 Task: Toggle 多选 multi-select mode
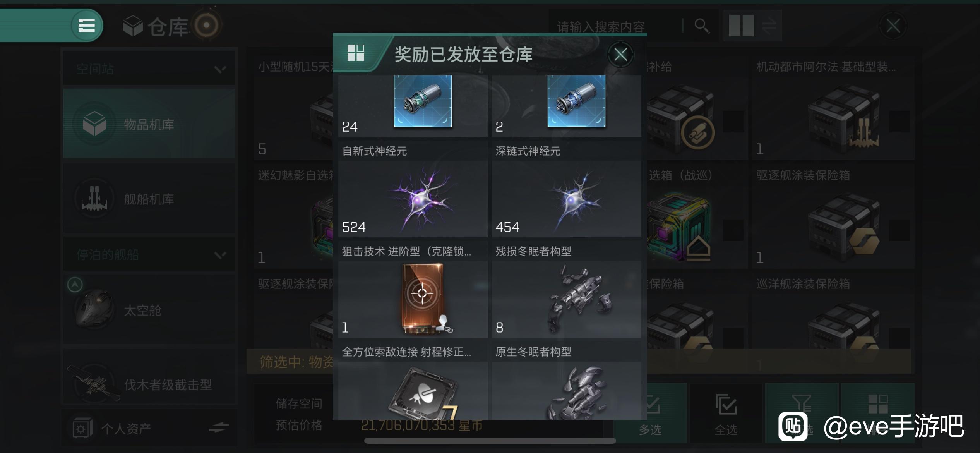tap(650, 413)
